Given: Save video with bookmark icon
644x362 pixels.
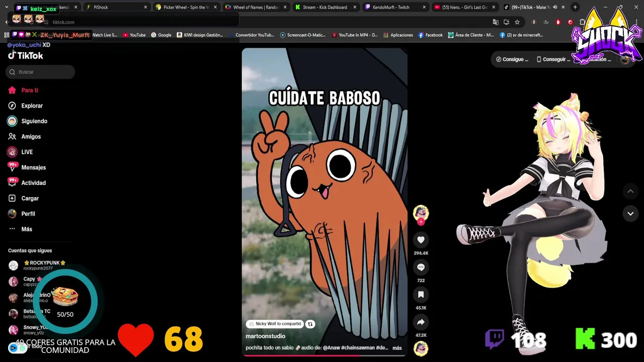Looking at the screenshot, I should [x=421, y=295].
